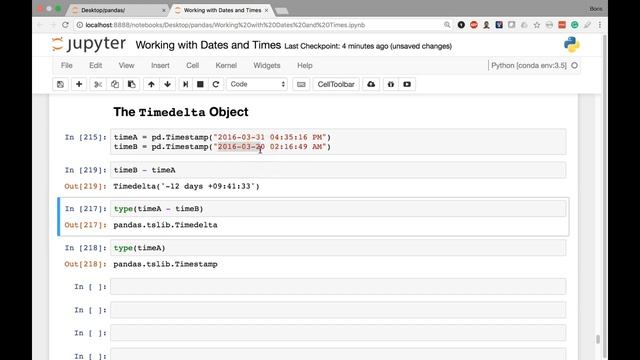Close the Desktop/pandas/ tab
The width and height of the screenshot is (640, 360).
(164, 10)
